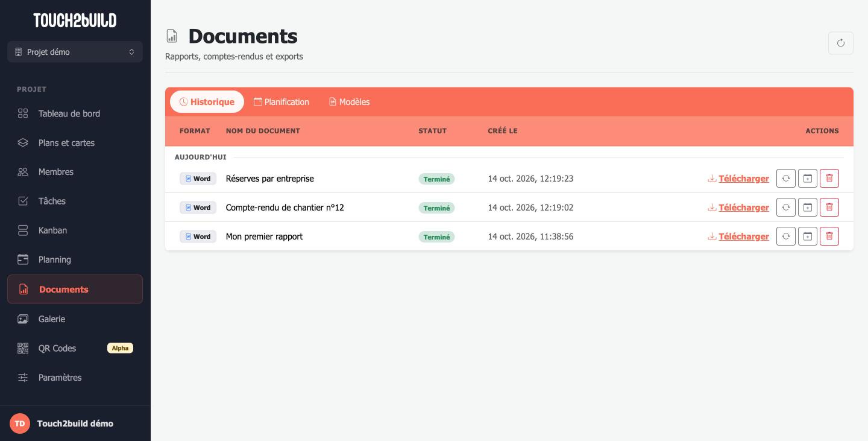Open project Paramètres
This screenshot has width=868, height=441.
75,378
